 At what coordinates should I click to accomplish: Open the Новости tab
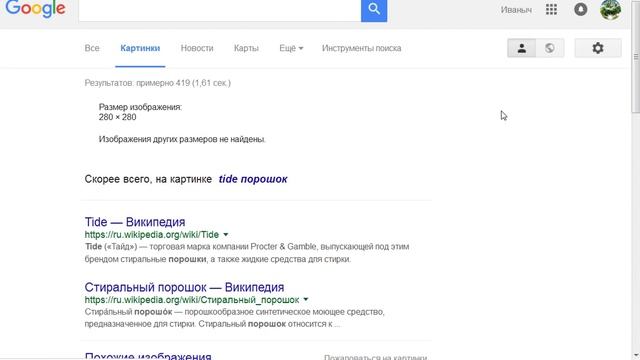[x=197, y=48]
